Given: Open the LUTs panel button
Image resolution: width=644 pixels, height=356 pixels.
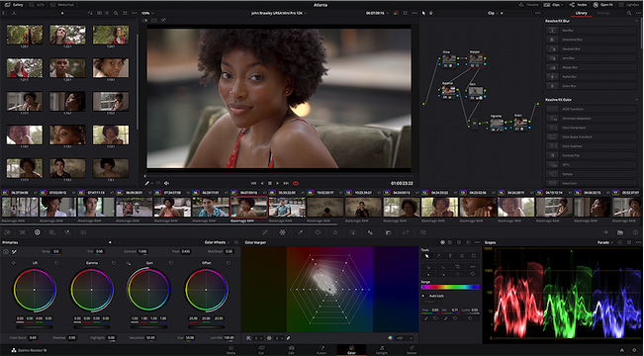Looking at the screenshot, I should click(x=38, y=5).
